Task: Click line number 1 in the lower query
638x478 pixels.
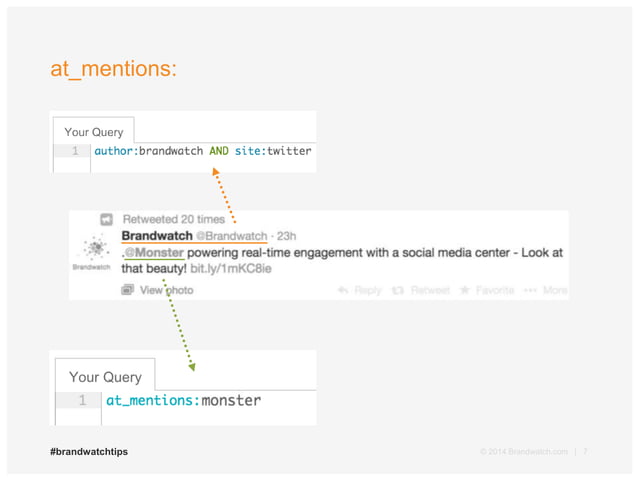Action: click(83, 400)
